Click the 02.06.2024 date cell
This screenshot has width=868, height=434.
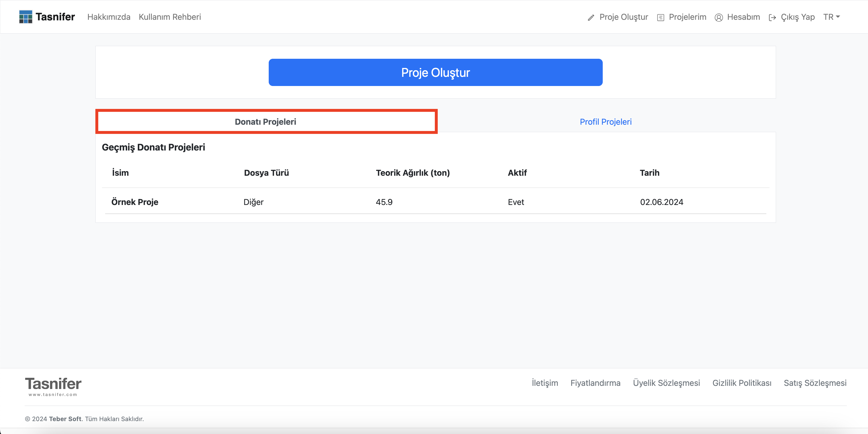(x=661, y=202)
